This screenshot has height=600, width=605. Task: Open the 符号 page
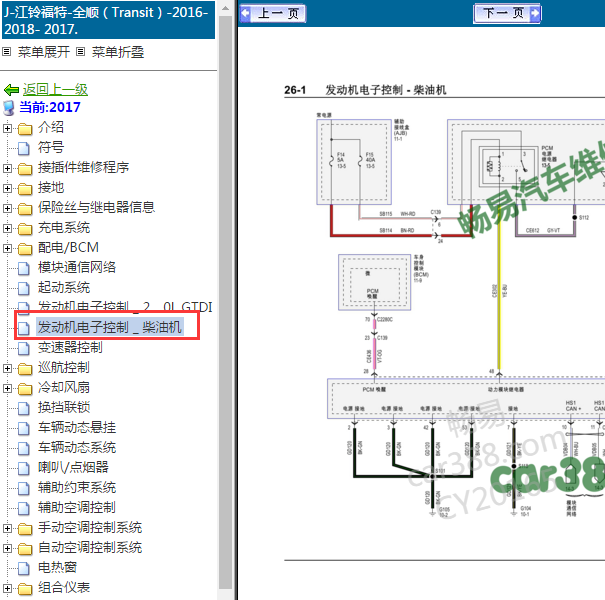(51, 147)
